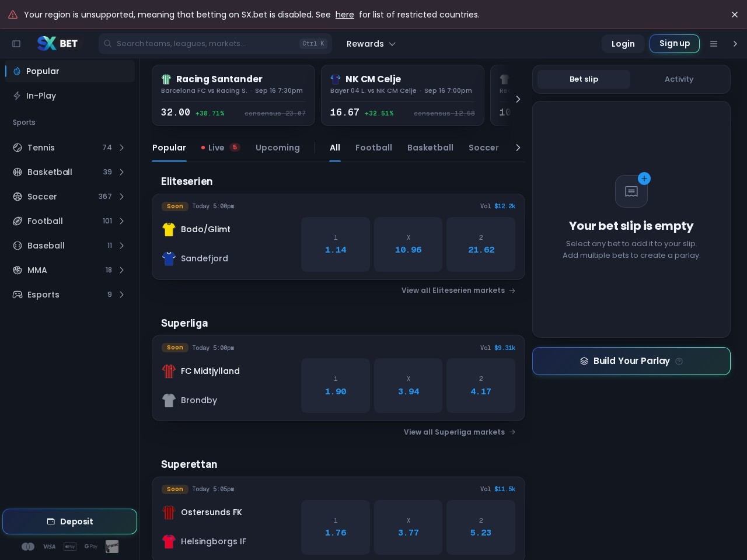The height and width of the screenshot is (560, 747).
Task: Pick Brondby win odds 4.17
Action: (x=481, y=386)
